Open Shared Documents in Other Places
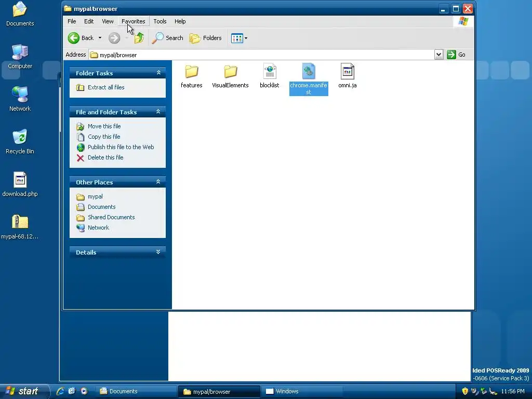Image resolution: width=532 pixels, height=399 pixels. (x=111, y=217)
